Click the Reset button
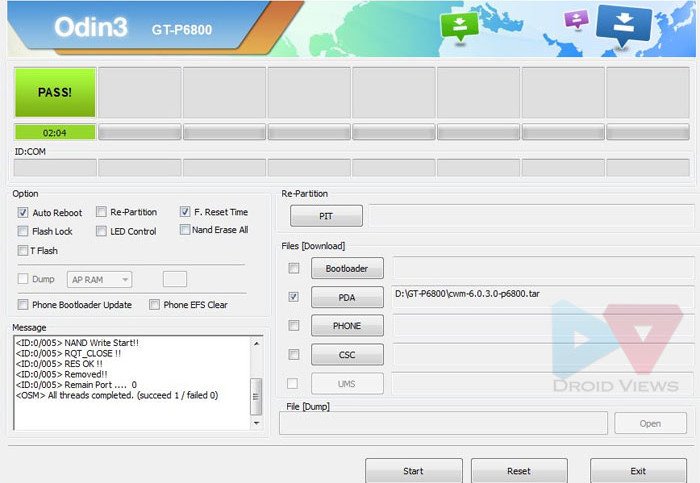The image size is (700, 483). 519,471
